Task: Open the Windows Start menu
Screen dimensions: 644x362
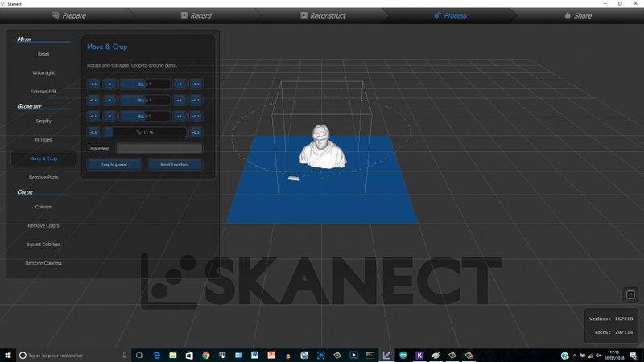Action: (x=6, y=355)
